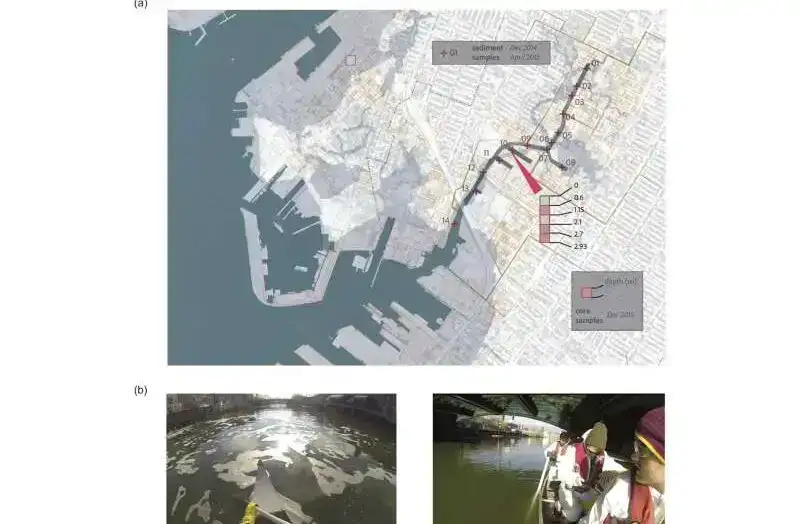
Task: Select sample point 10 marker
Action: click(504, 144)
